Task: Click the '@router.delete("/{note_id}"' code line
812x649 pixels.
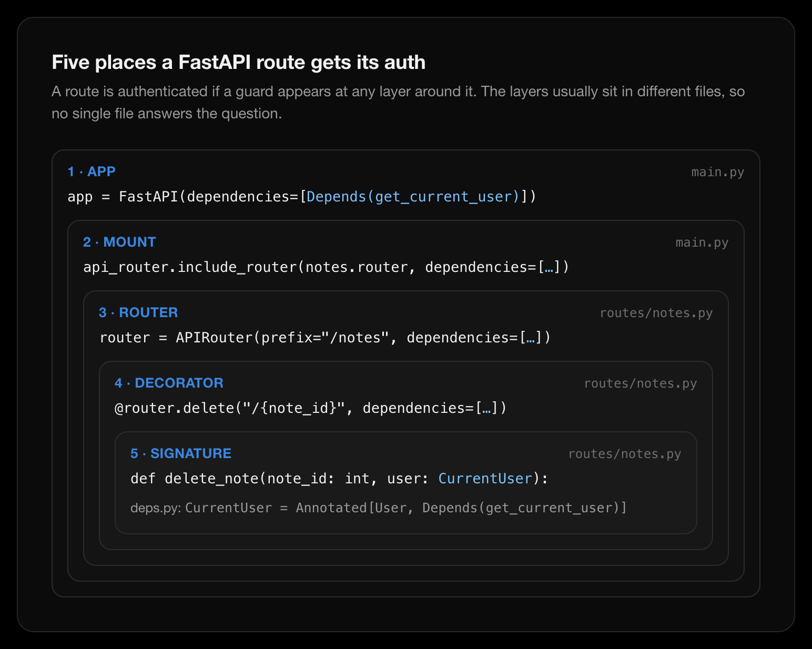Action: [311, 408]
